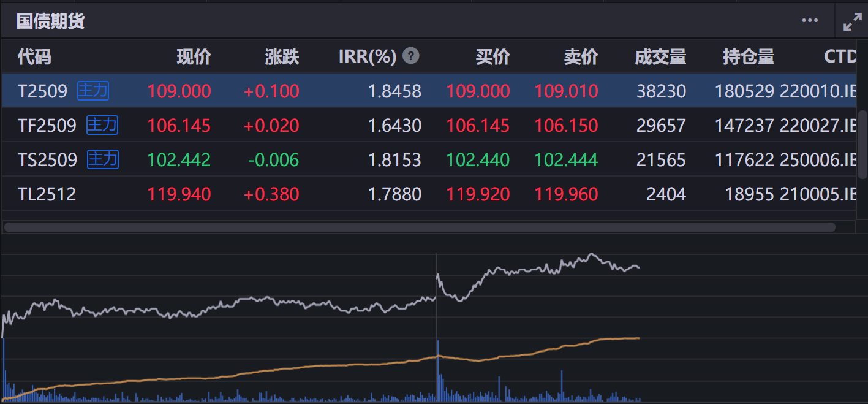Click open interest value 18955
Image resolution: width=868 pixels, height=404 pixels.
coord(750,195)
